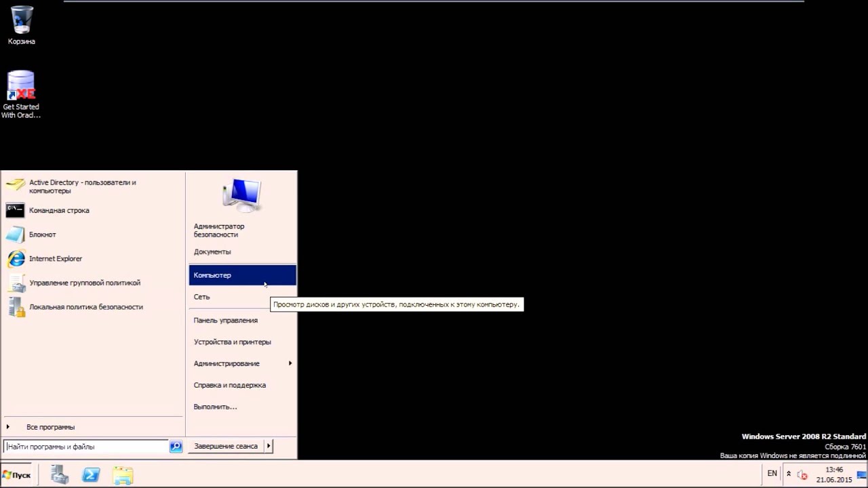Viewport: 868px width, 488px height.
Task: Launch PowerShell from the taskbar
Action: (x=91, y=475)
